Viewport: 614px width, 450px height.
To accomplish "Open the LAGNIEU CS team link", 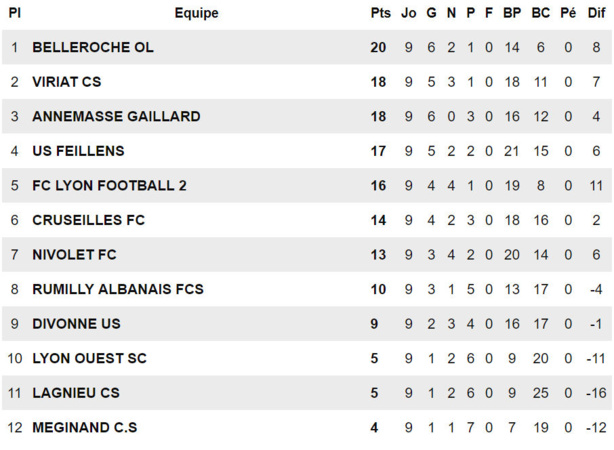I will (x=76, y=393).
